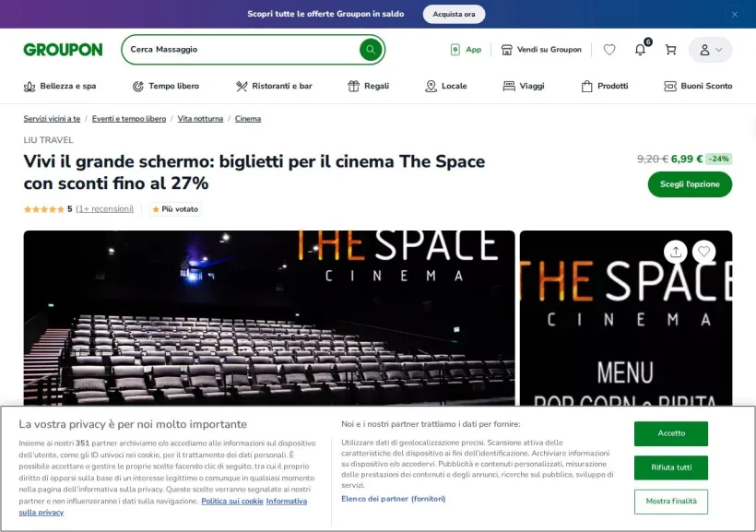756x532 pixels.
Task: Open the shopping cart icon
Action: [670, 49]
